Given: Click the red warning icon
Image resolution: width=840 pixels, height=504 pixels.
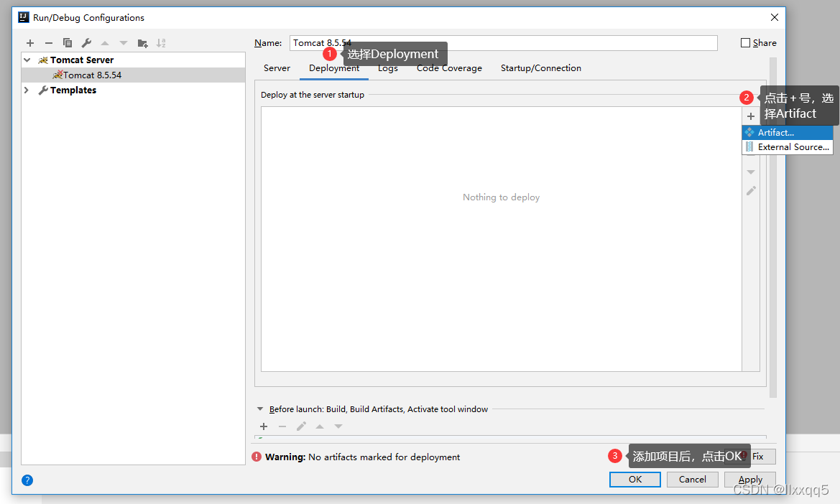Looking at the screenshot, I should (257, 457).
